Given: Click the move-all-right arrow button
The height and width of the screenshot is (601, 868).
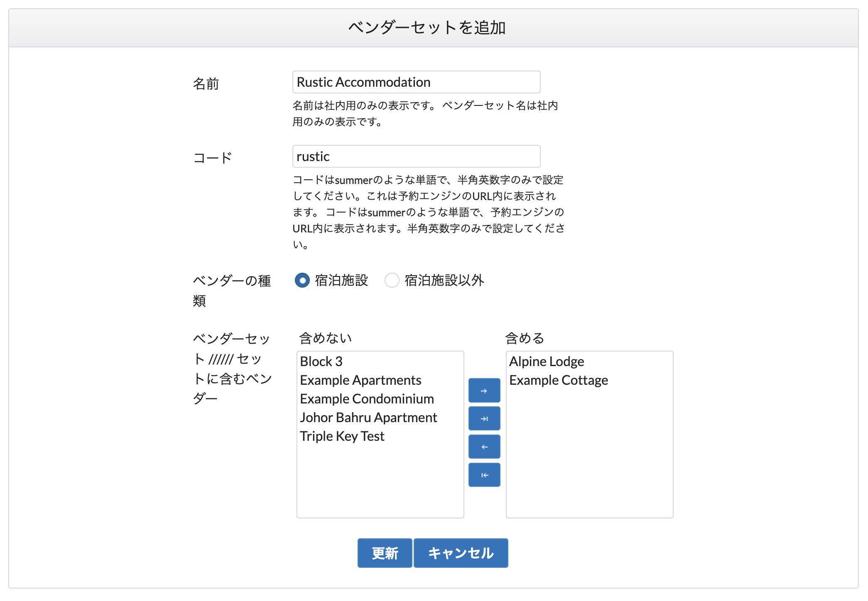Looking at the screenshot, I should coord(484,418).
